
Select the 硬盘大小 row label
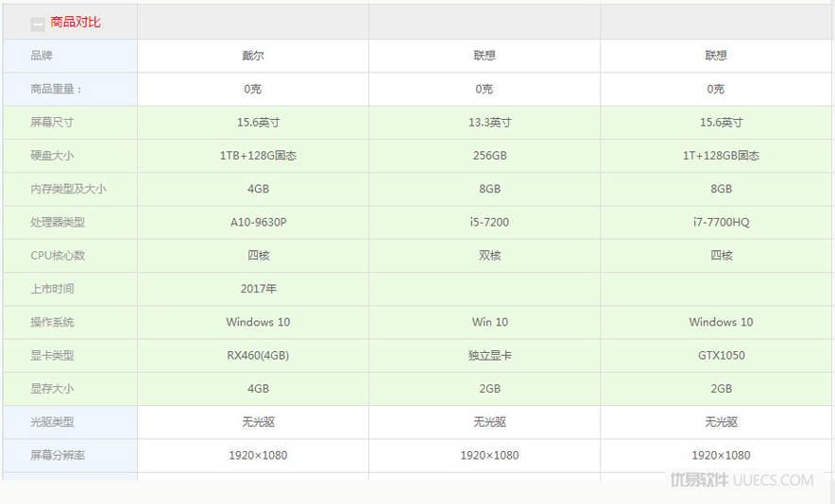pyautogui.click(x=52, y=156)
